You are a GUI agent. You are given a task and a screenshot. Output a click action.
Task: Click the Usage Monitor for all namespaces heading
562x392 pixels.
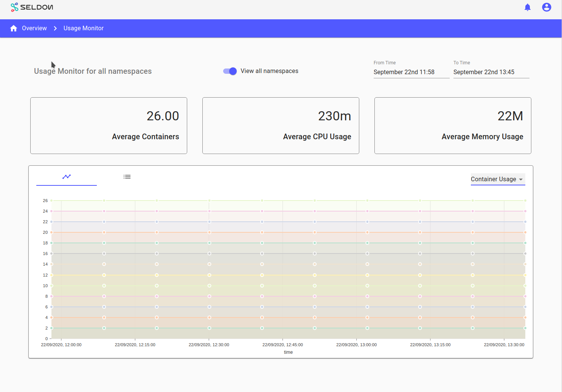tap(93, 71)
